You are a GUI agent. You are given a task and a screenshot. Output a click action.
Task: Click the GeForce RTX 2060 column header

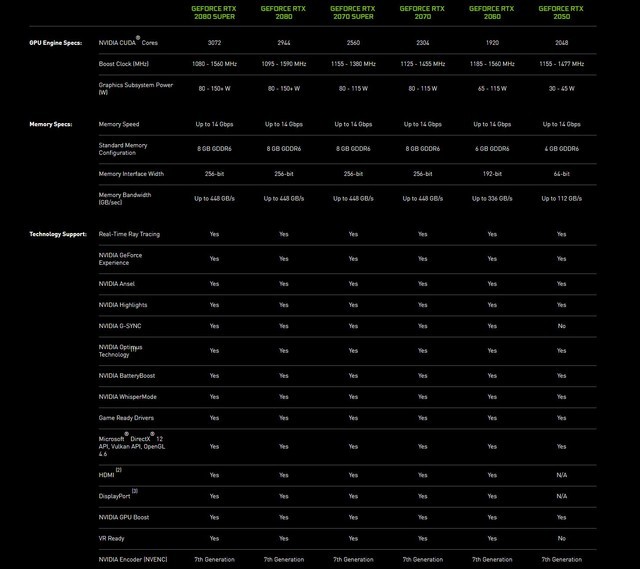point(492,12)
